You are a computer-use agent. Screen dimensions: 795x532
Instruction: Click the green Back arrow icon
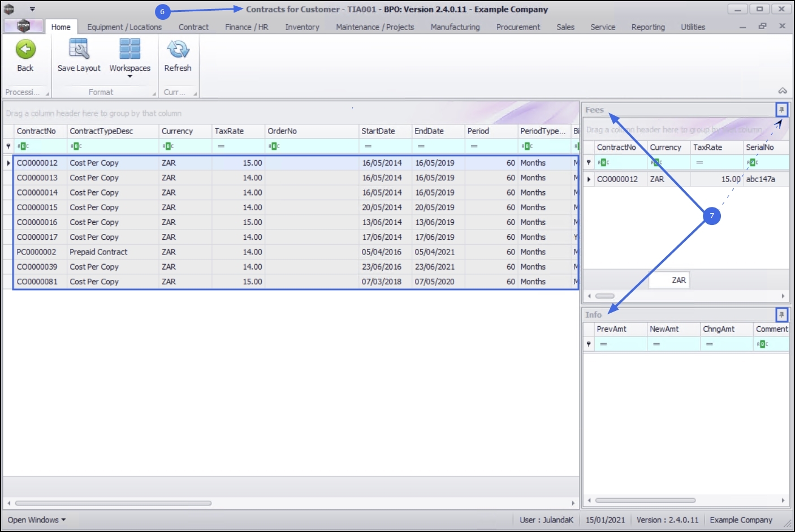point(25,50)
